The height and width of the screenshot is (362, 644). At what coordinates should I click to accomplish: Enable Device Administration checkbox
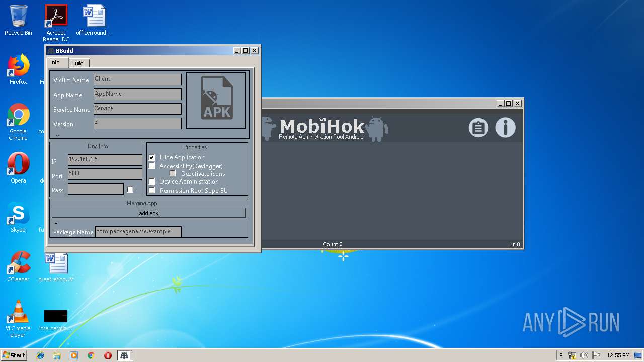[x=152, y=181]
